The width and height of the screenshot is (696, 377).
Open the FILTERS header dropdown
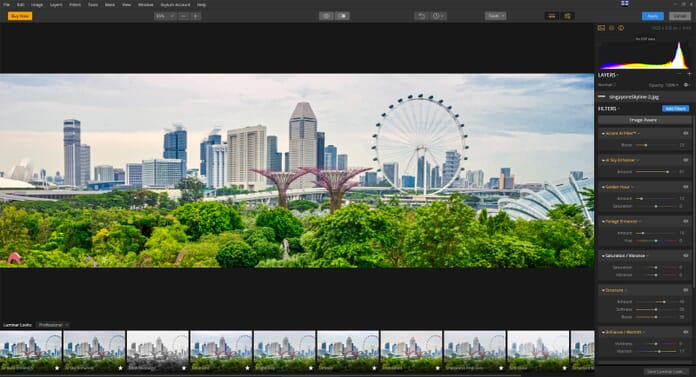[x=609, y=109]
